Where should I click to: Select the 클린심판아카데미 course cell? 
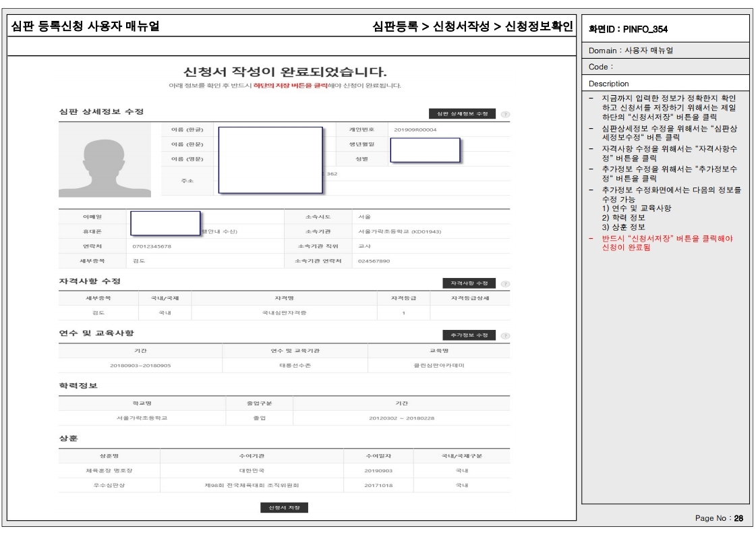pyautogui.click(x=439, y=365)
